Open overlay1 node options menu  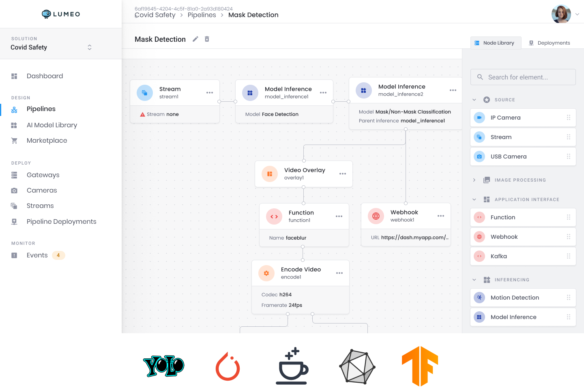(x=343, y=174)
